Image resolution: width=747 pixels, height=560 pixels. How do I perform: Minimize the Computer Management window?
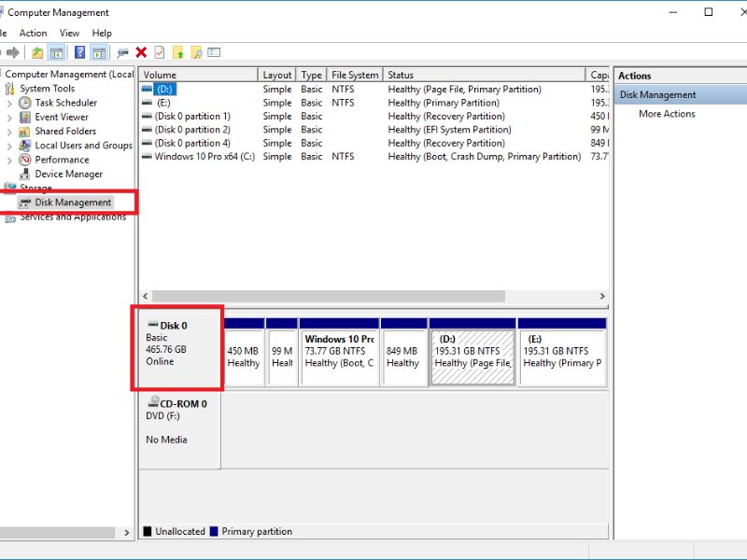coord(672,12)
